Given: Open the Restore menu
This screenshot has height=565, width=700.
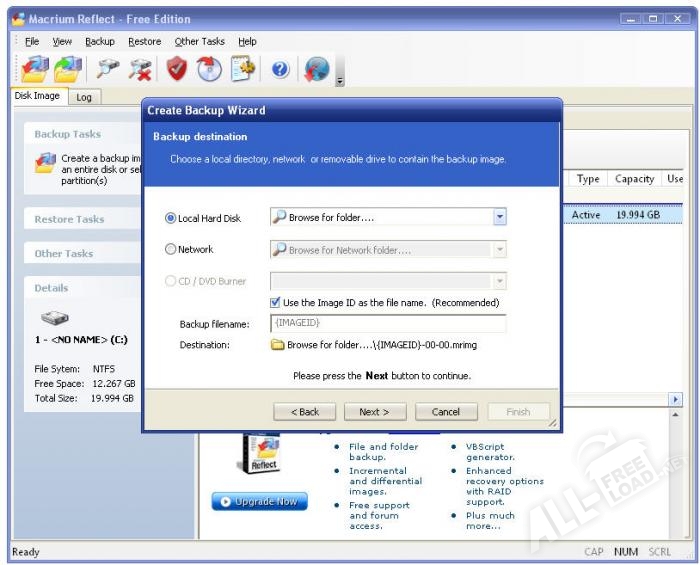Looking at the screenshot, I should click(x=145, y=42).
